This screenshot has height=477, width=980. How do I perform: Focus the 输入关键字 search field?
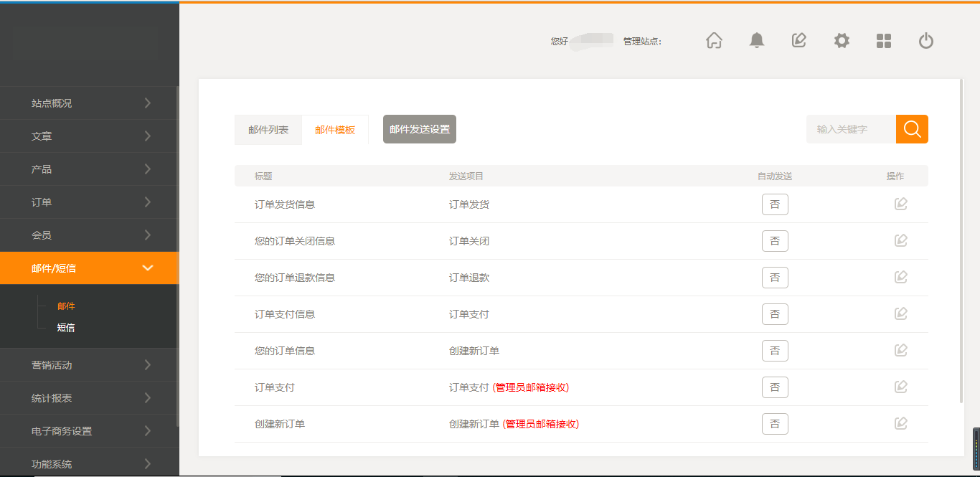[x=851, y=129]
